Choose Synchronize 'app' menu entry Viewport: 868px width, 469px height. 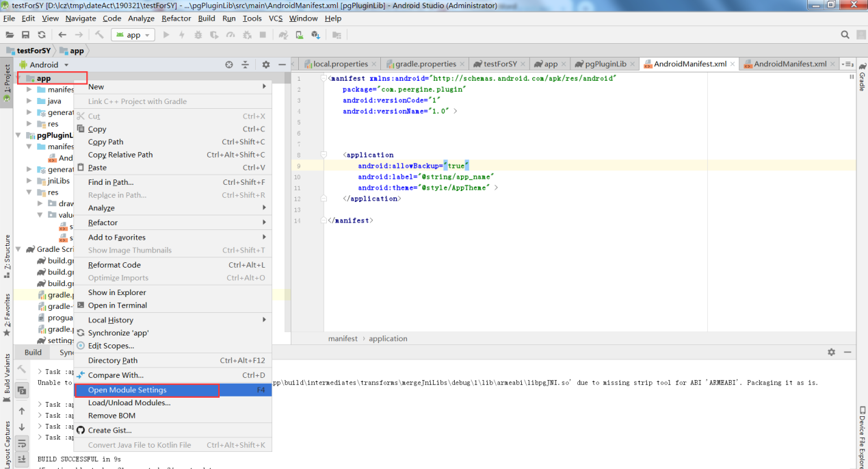pyautogui.click(x=172, y=333)
